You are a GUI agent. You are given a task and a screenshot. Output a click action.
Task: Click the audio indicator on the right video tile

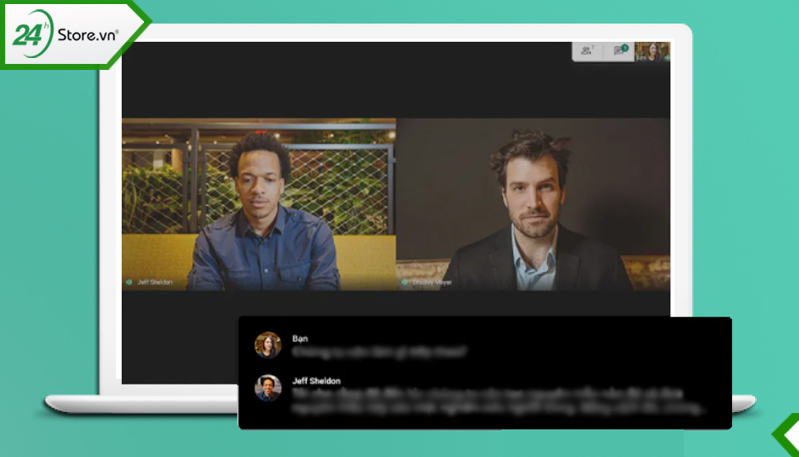[405, 282]
